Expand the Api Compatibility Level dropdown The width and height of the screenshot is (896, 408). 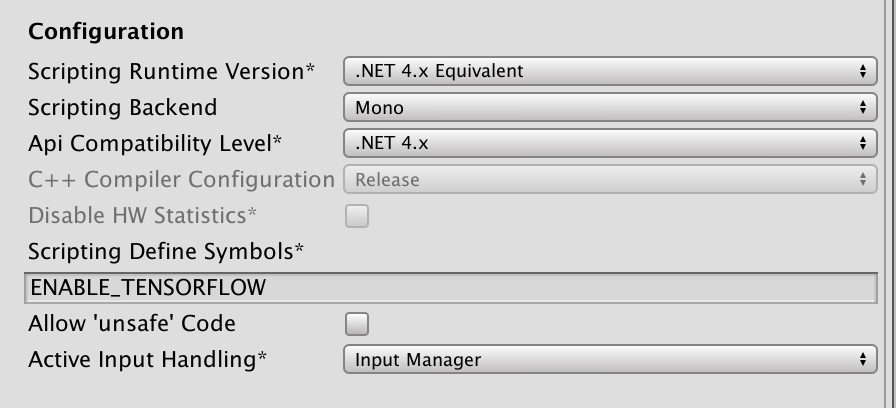point(608,144)
